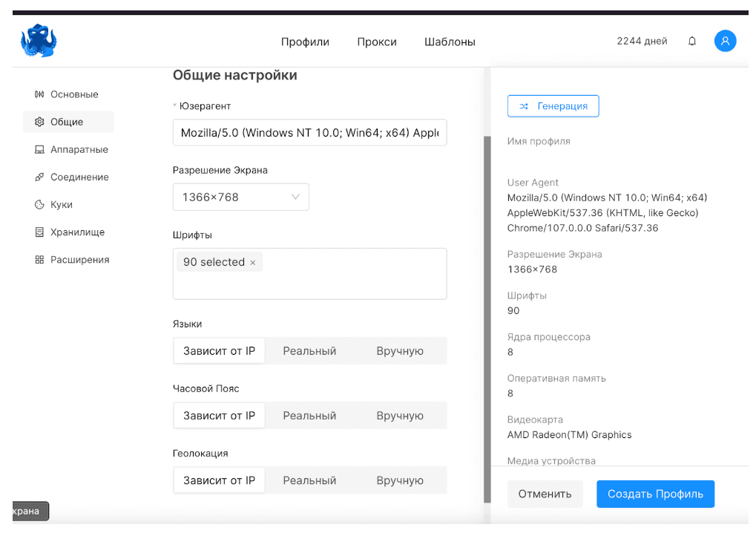Open the user account avatar
Viewport: 756px width, 536px height.
click(725, 42)
